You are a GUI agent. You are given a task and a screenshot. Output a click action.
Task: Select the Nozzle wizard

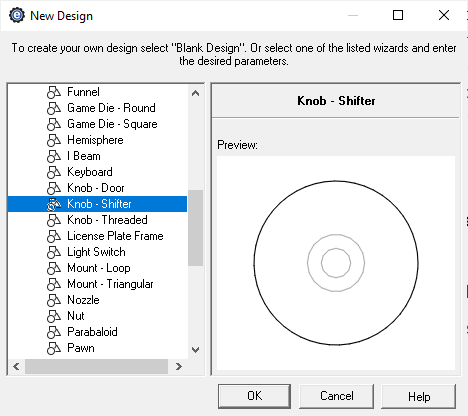[x=83, y=300]
